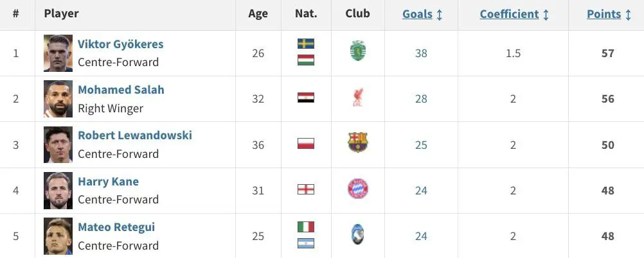Open Mohamed Salah player profile link
Image resolution: width=644 pixels, height=258 pixels.
[121, 90]
